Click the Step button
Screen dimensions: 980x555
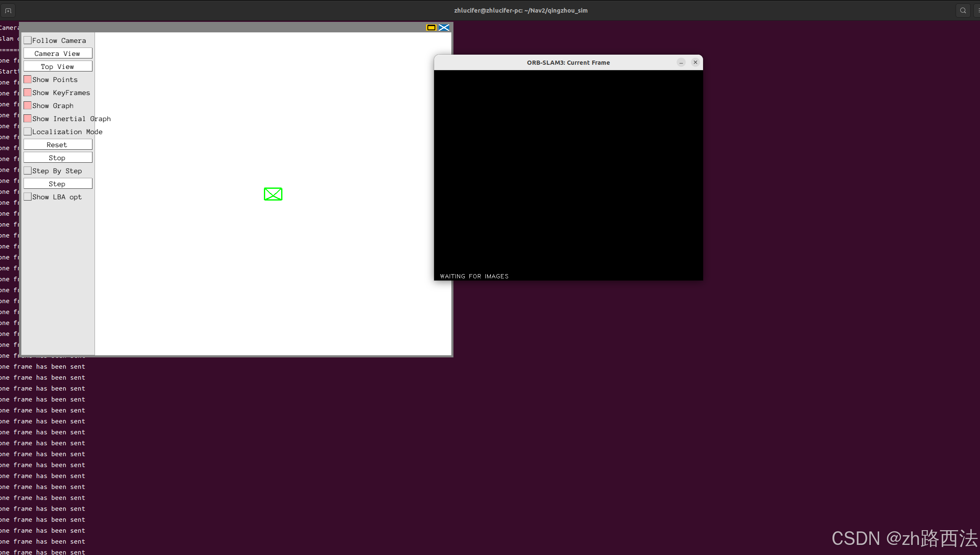(58, 184)
